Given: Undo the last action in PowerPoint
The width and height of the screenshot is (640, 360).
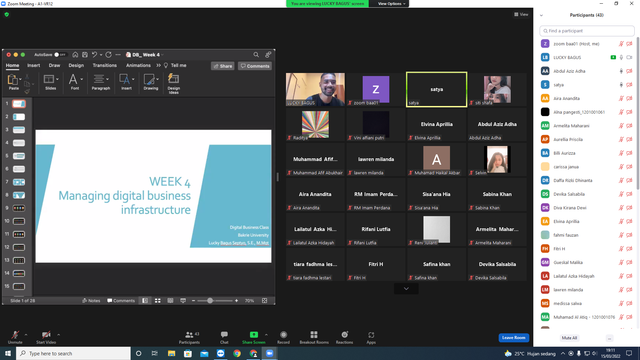Looking at the screenshot, I should (95, 55).
